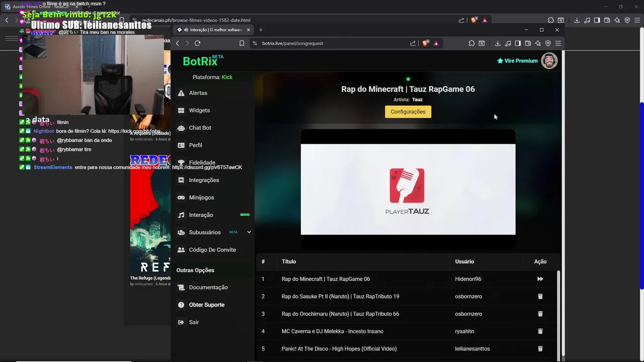Click the Perfil card icon
Image resolution: width=644 pixels, height=362 pixels.
coord(181,145)
